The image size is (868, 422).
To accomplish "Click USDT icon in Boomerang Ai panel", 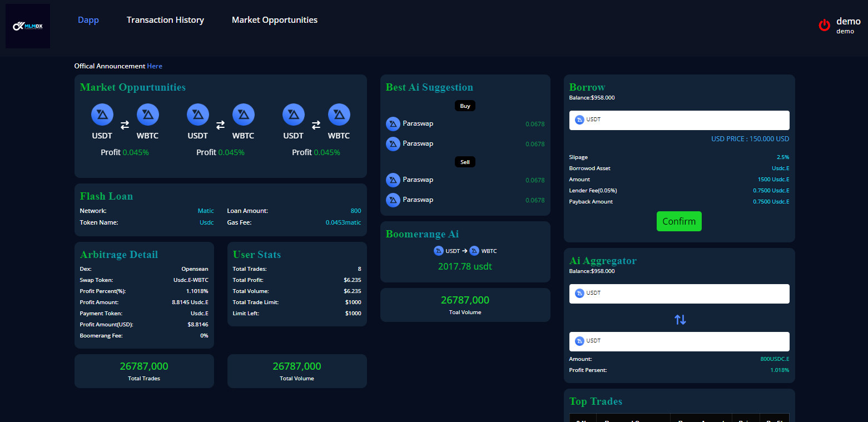I will 439,251.
